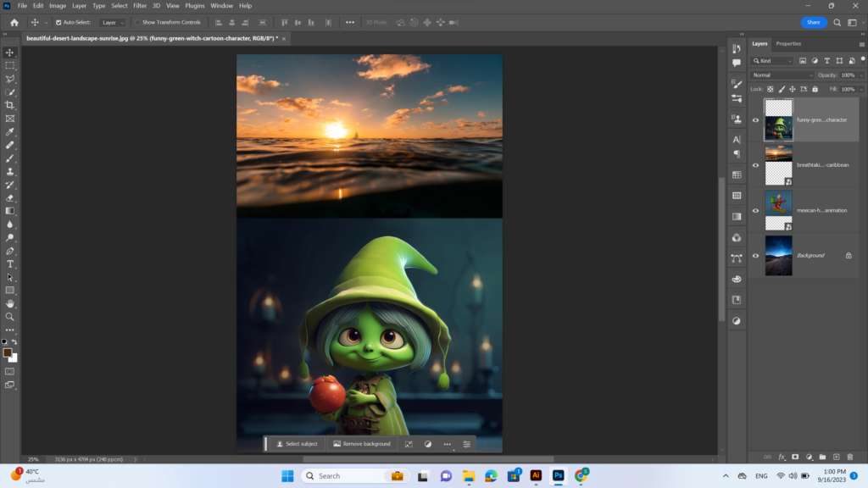Toggle the Auto-Select checkbox
868x488 pixels.
point(58,23)
